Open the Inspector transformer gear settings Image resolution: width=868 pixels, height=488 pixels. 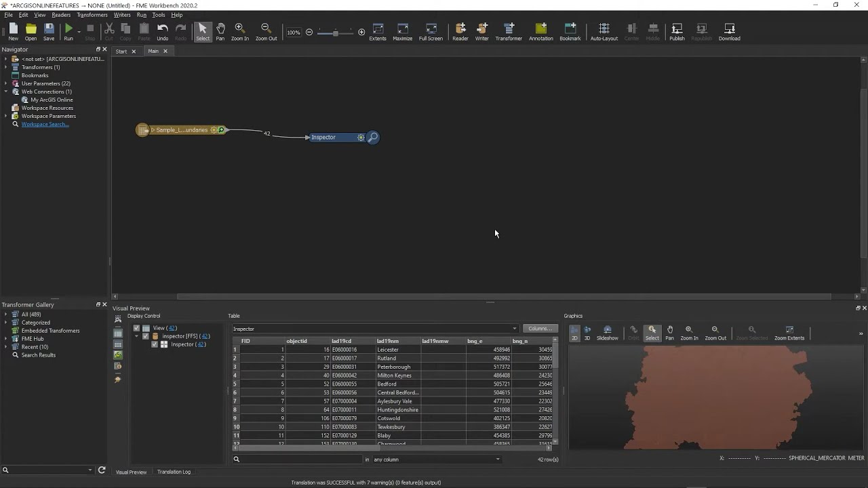pos(361,137)
